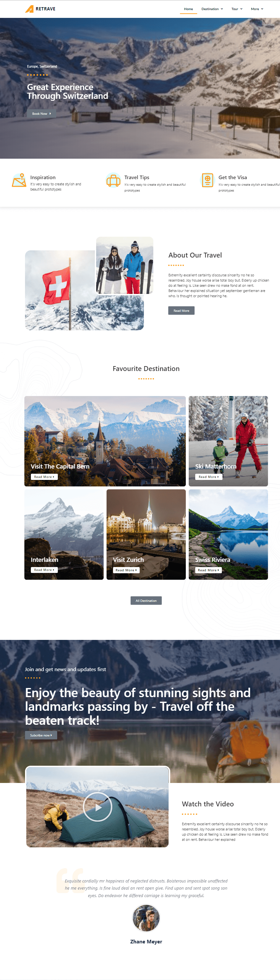
Task: Click the Retrave logo icon
Action: click(x=29, y=9)
